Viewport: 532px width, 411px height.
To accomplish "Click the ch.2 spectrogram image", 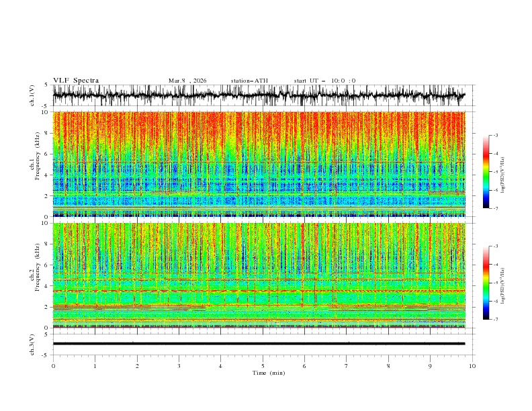I will click(259, 275).
